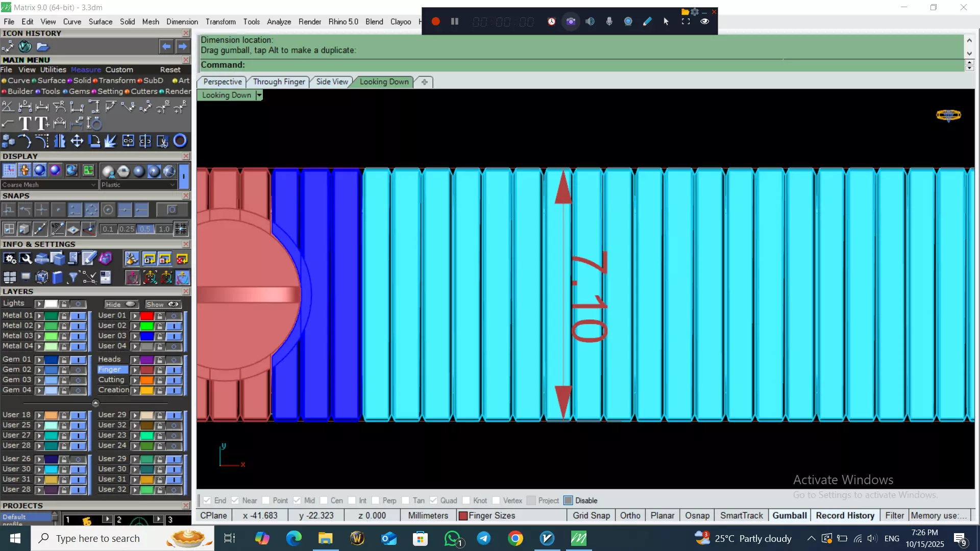Click the Move arrows transform icon
The image size is (980, 551).
coord(77,141)
